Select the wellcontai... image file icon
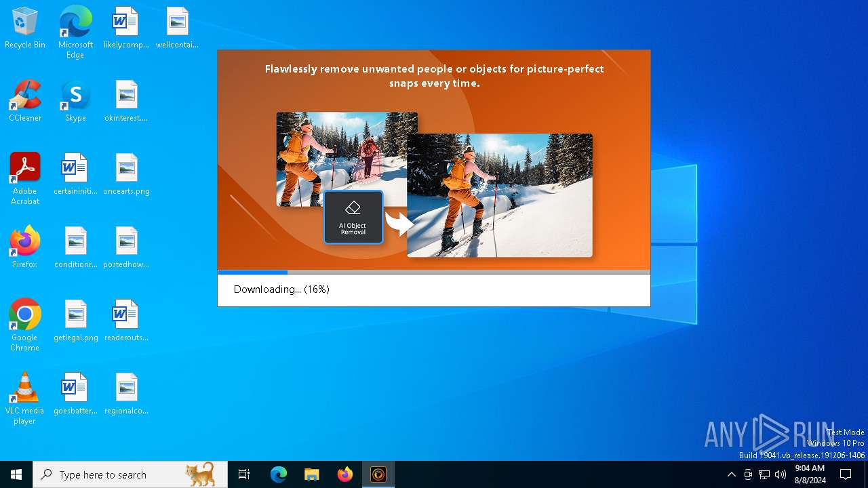The image size is (868, 488). 177,28
